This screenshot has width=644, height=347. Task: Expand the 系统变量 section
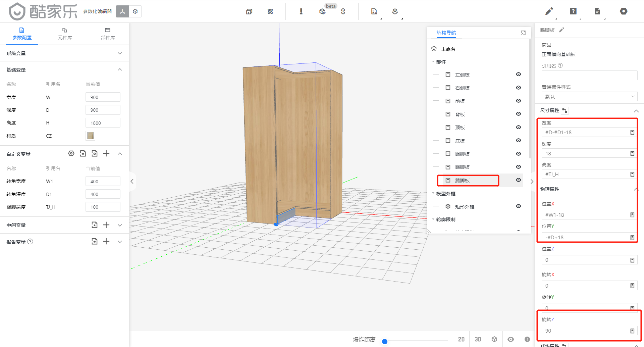click(120, 53)
